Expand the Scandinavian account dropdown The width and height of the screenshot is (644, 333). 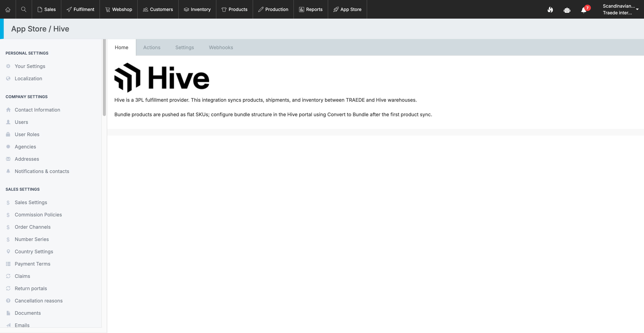[x=621, y=9]
